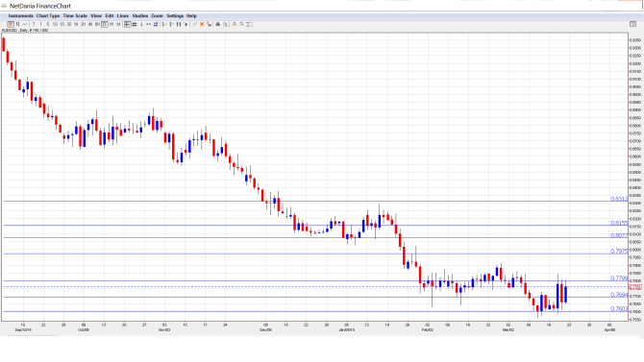Open the Zoom menu
Viewport: 644px width, 362px height.
coord(157,15)
